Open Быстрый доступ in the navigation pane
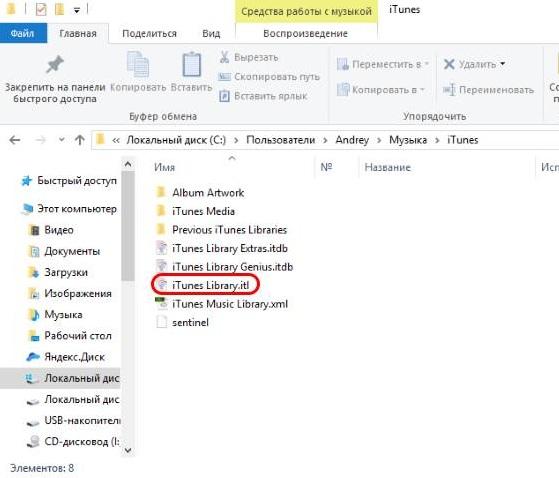The width and height of the screenshot is (559, 478). coord(77,181)
